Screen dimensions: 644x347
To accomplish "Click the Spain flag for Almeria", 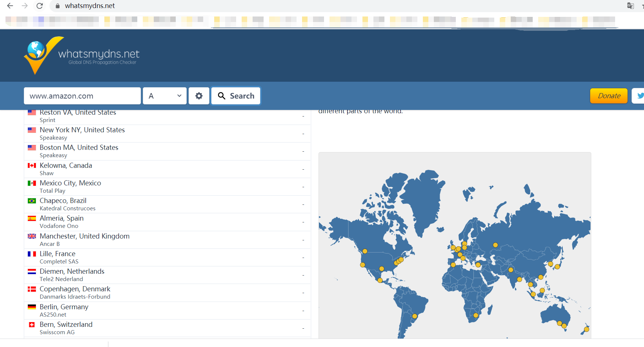I will pos(32,218).
